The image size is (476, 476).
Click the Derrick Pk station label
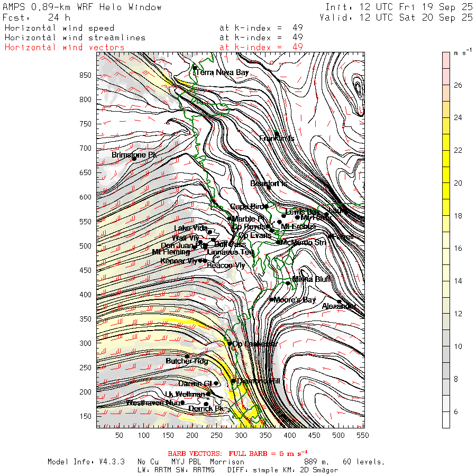coord(206,408)
